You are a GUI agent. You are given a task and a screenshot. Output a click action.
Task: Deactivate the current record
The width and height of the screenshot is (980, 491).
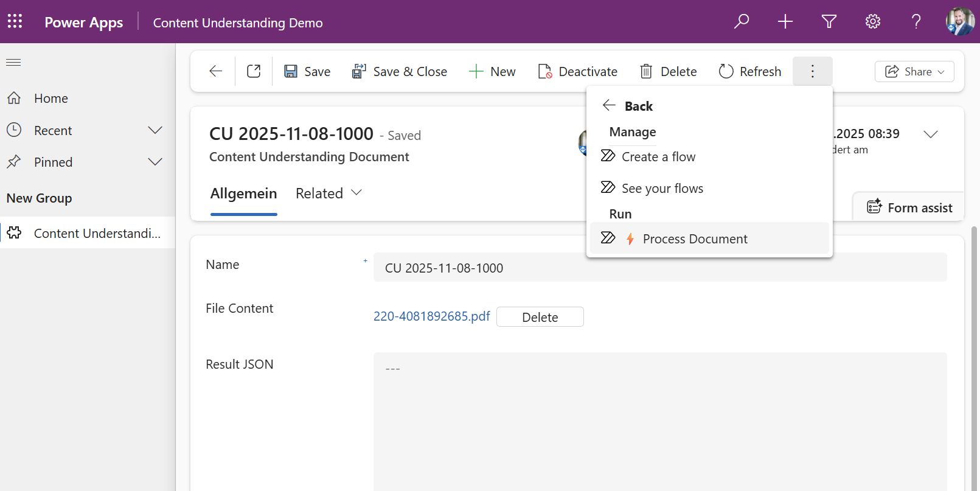coord(578,71)
